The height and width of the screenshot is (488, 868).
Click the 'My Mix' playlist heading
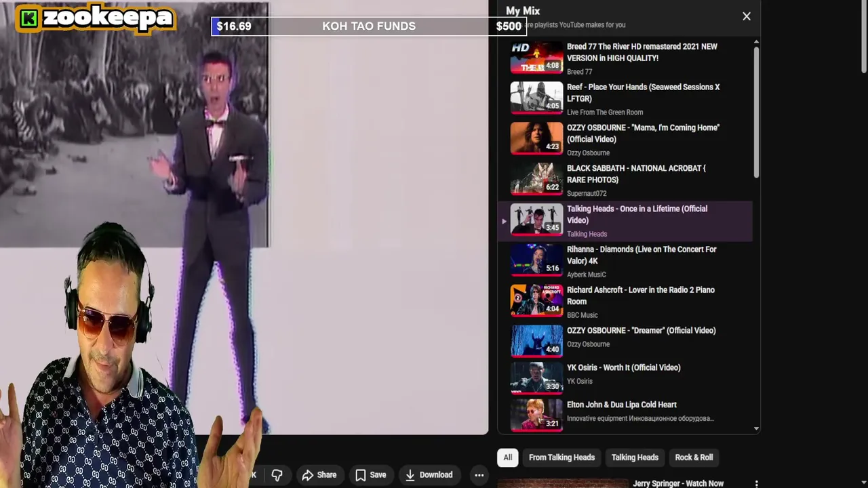(523, 11)
